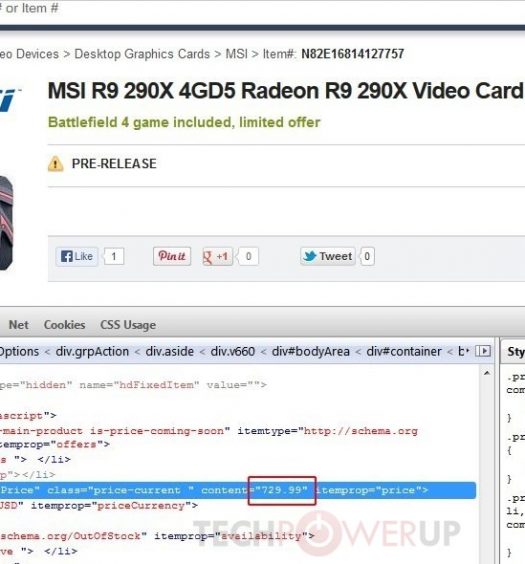Click the highlighted price-current HTML line
This screenshot has height=564, width=525.
tap(238, 490)
